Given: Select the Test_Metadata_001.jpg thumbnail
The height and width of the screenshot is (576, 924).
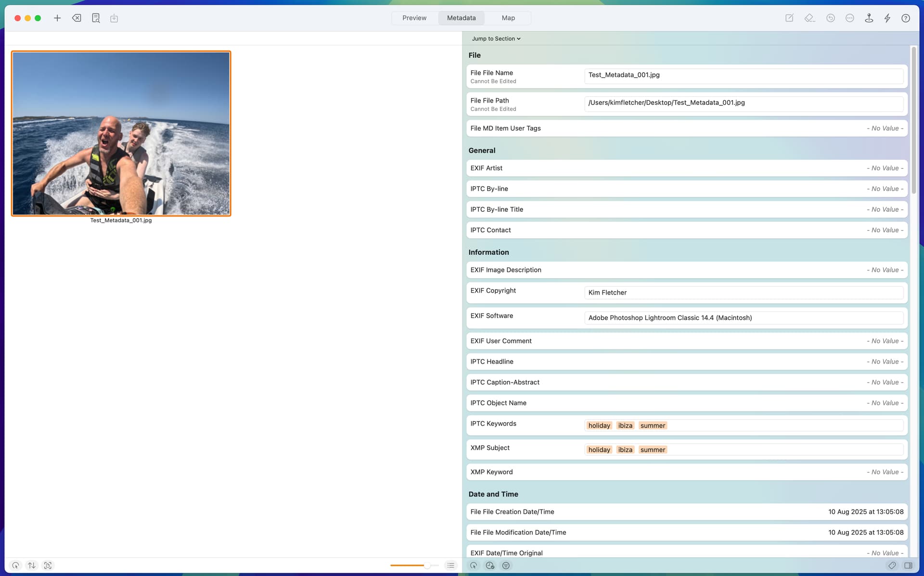Looking at the screenshot, I should (x=121, y=133).
